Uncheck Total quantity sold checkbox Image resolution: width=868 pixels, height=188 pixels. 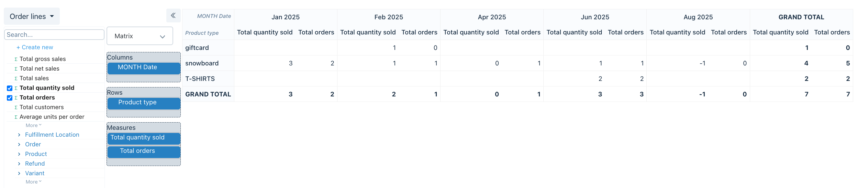tap(10, 88)
